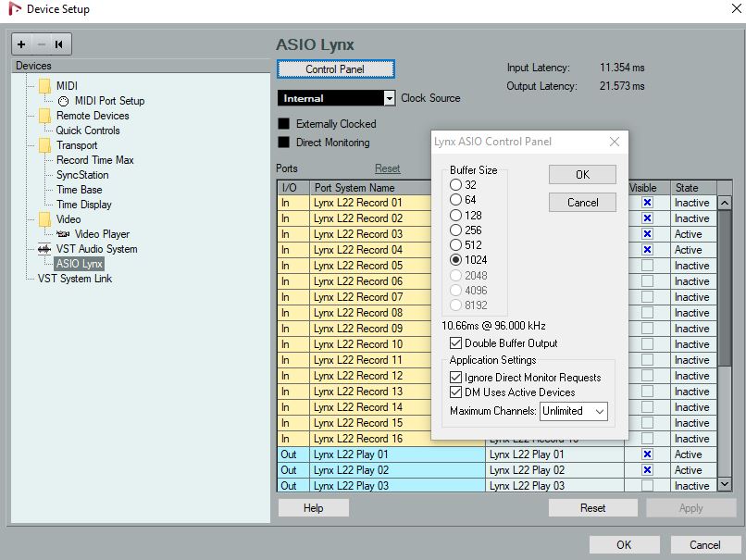Click Lynx L22 Play 02 port name
The height and width of the screenshot is (560, 746).
point(351,470)
